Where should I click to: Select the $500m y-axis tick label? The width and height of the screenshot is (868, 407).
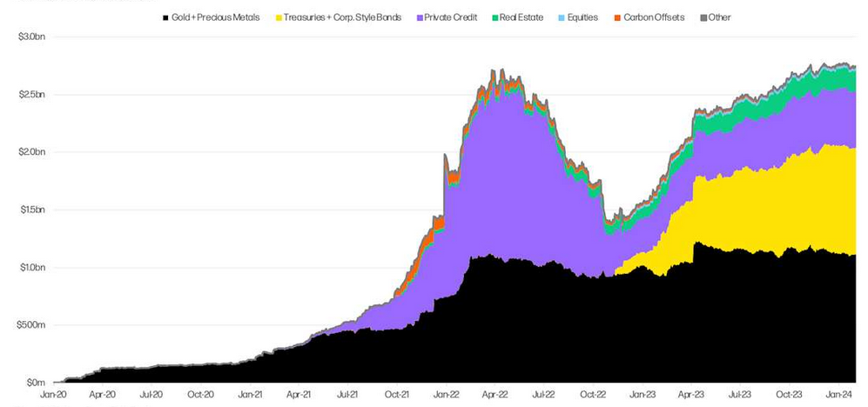30,325
